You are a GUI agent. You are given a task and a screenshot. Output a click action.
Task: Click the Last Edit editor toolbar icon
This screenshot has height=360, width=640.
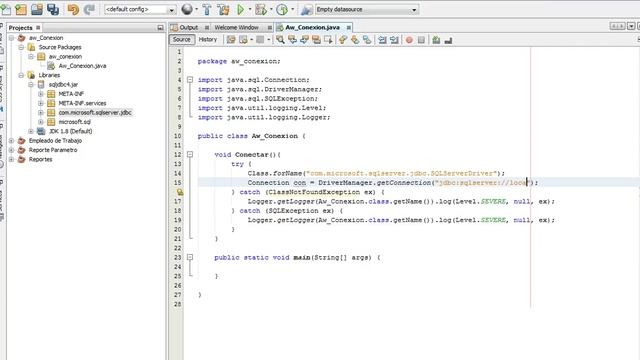(231, 40)
